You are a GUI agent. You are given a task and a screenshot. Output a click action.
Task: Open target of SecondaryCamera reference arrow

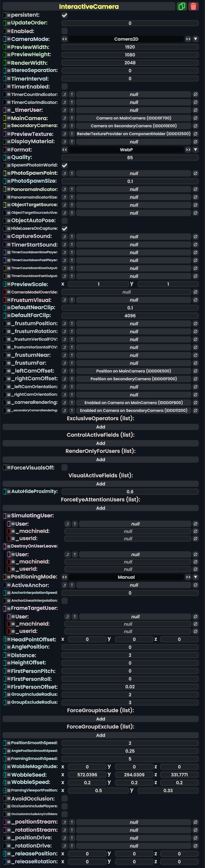(72, 126)
